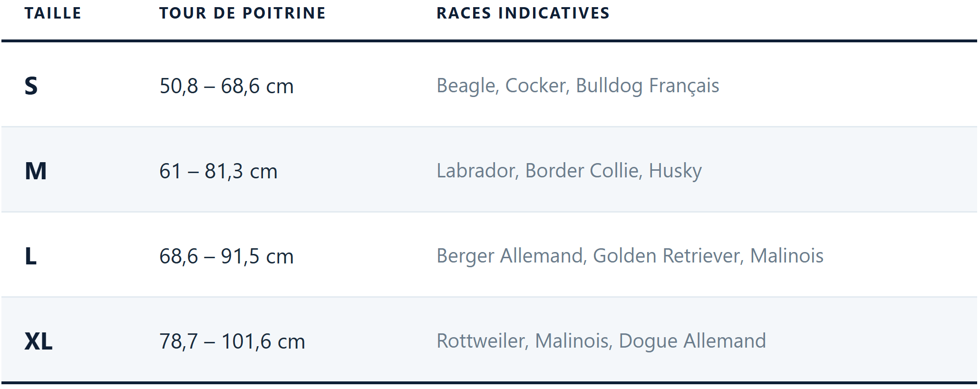Select the XL size label
The image size is (980, 389).
pos(39,341)
